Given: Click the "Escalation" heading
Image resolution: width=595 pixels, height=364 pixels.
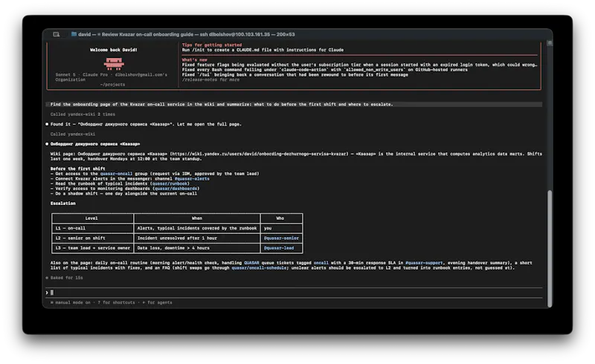Looking at the screenshot, I should 63,204.
